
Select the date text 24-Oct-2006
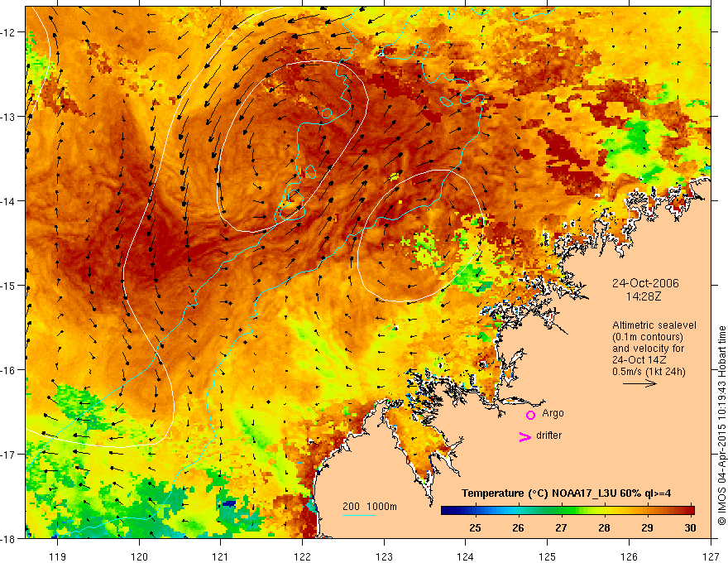[x=645, y=283]
